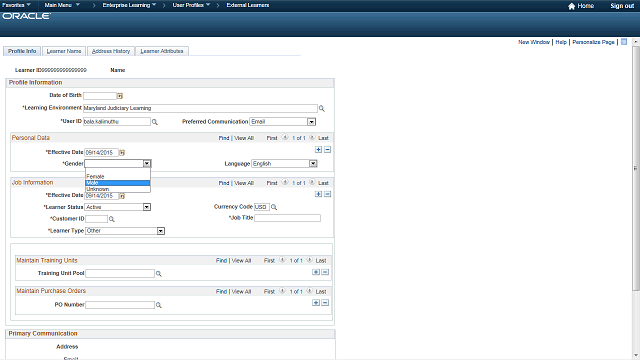Open Date of Birth calendar picker
Image resolution: width=640 pixels, height=360 pixels.
point(120,96)
